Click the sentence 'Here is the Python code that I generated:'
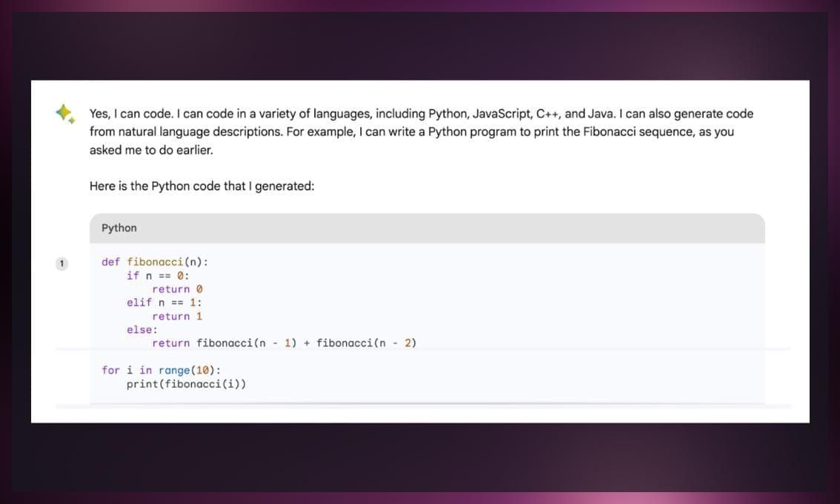 pos(202,186)
